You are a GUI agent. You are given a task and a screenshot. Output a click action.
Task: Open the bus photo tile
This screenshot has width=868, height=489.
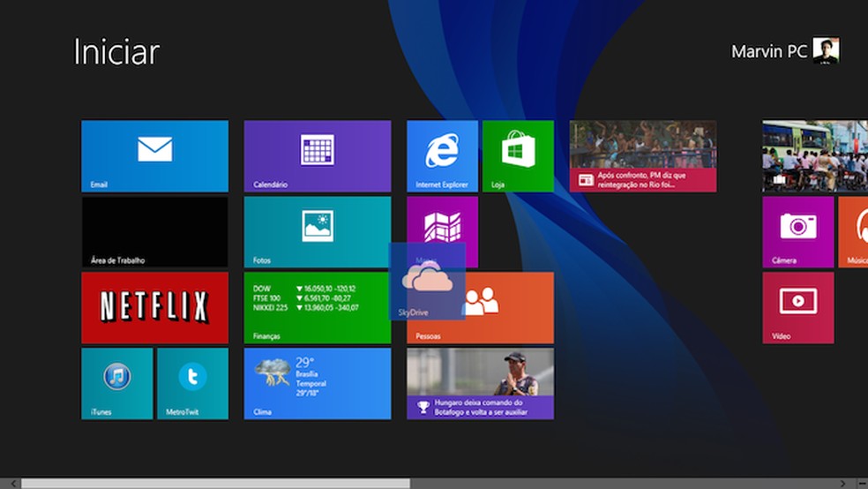click(815, 156)
